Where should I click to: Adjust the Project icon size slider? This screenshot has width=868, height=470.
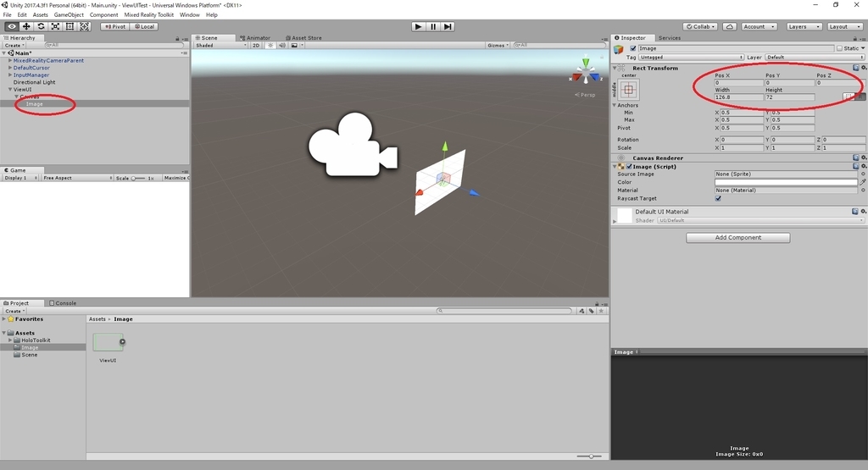coord(589,456)
